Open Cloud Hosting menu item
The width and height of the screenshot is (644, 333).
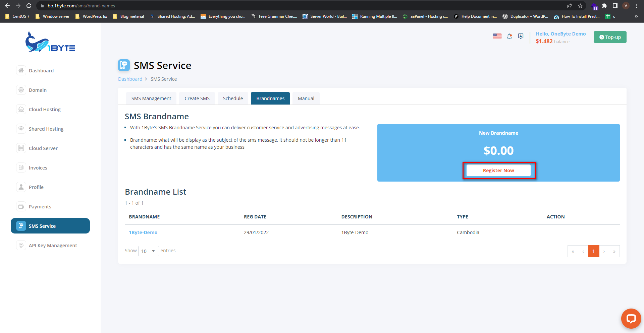(45, 110)
